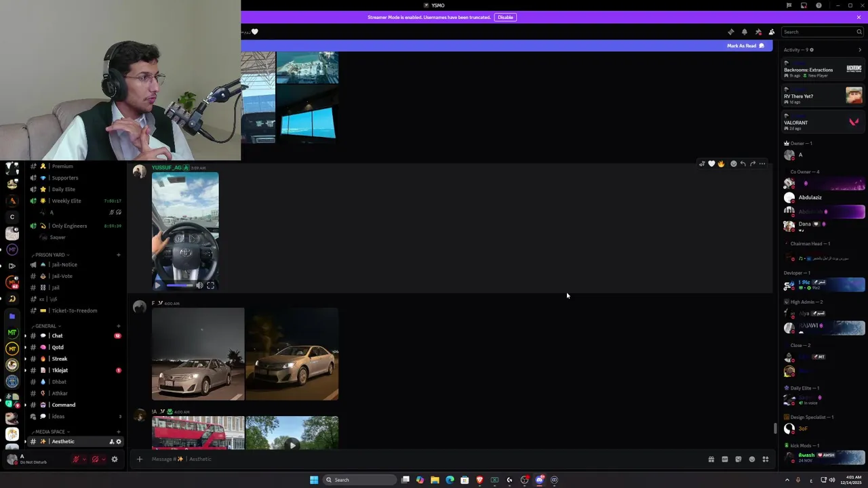Collapse the MEDIA SPACE category
868x488 pixels.
[x=51, y=432]
